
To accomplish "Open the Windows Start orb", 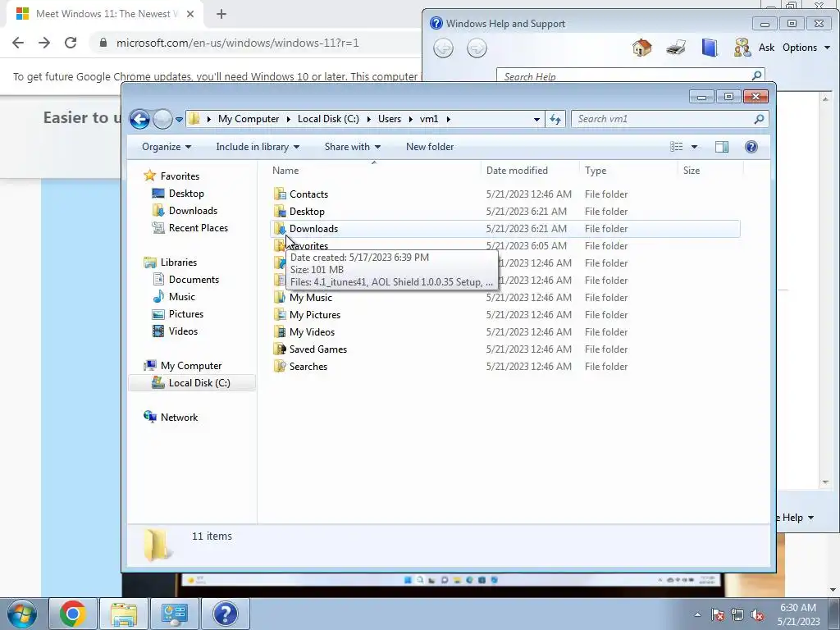I will click(21, 614).
